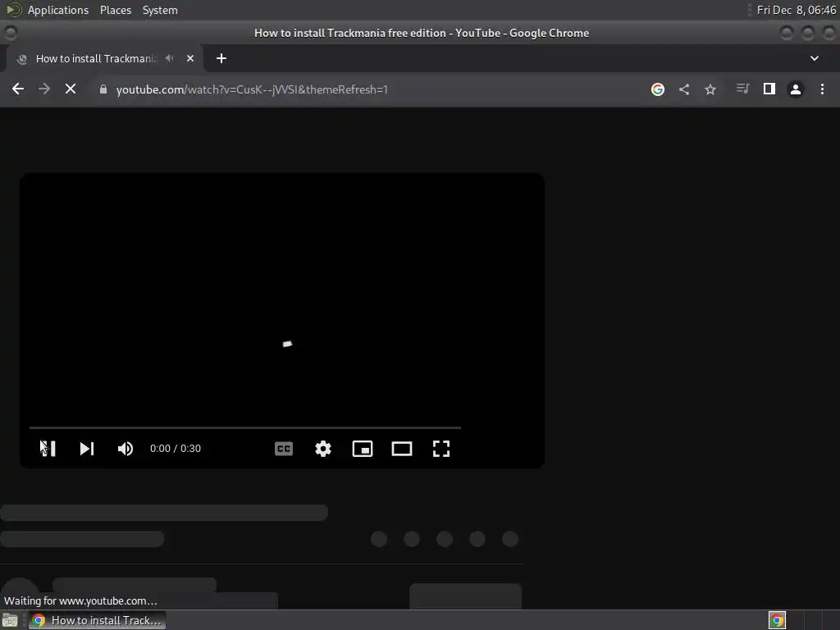Open a new tab with the plus button
Image resolution: width=840 pixels, height=630 pixels.
[x=221, y=58]
